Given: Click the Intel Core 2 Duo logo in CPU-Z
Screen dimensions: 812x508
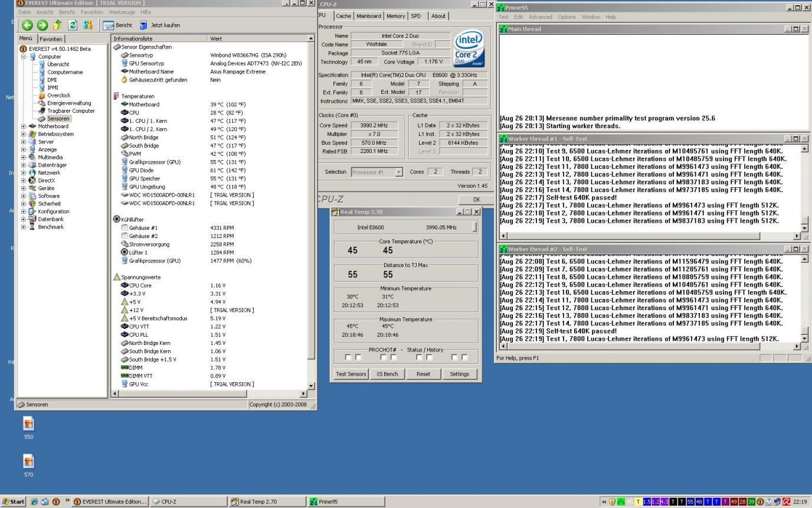Looking at the screenshot, I should click(x=469, y=48).
